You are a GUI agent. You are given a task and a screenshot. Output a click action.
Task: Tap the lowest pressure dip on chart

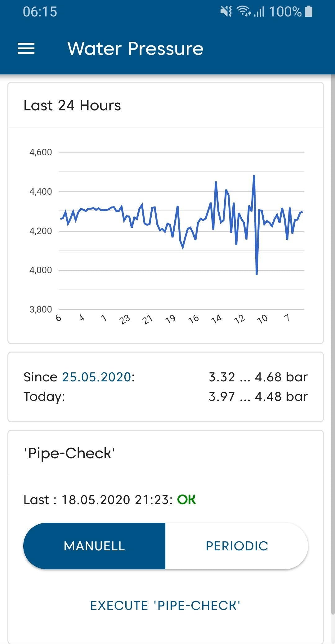click(257, 274)
